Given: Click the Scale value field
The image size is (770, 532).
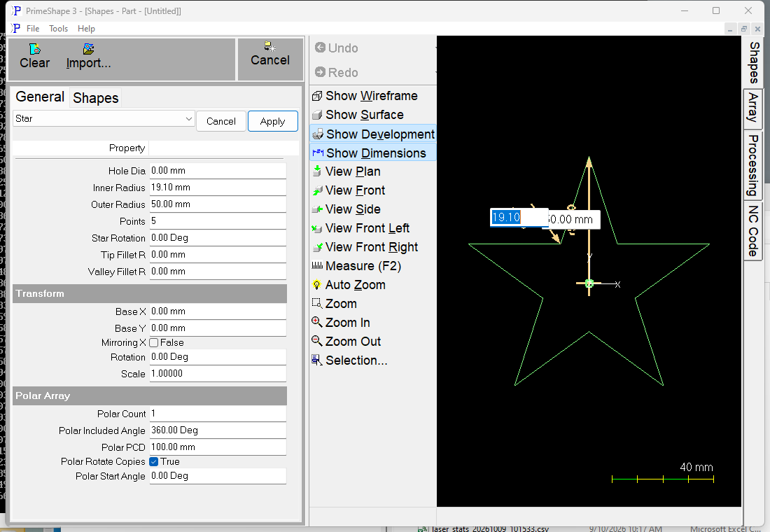Looking at the screenshot, I should click(218, 374).
